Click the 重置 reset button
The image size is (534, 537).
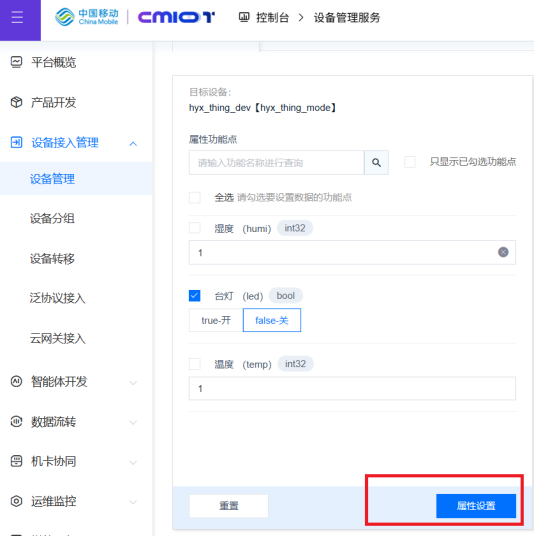229,505
